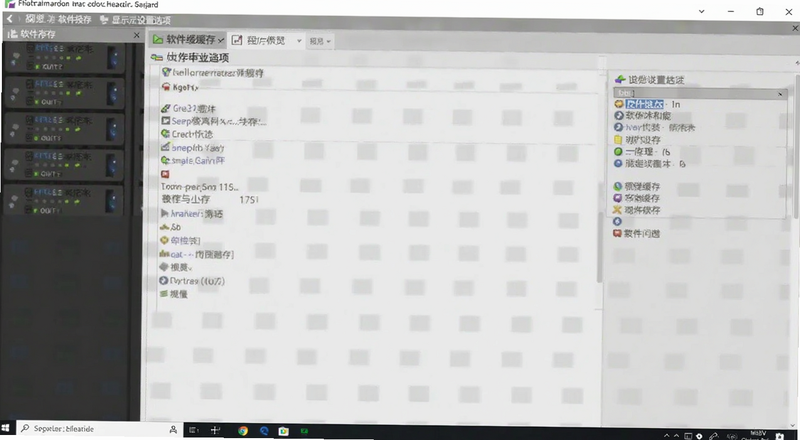
Task: Click the yellow X icon in right panel
Action: tap(617, 210)
